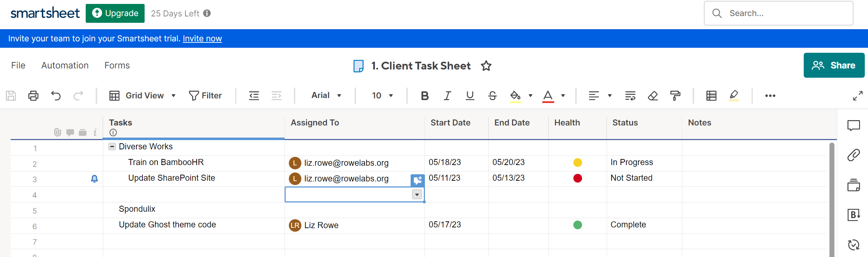Select the Format painter tool
Image resolution: width=868 pixels, height=257 pixels.
point(675,96)
